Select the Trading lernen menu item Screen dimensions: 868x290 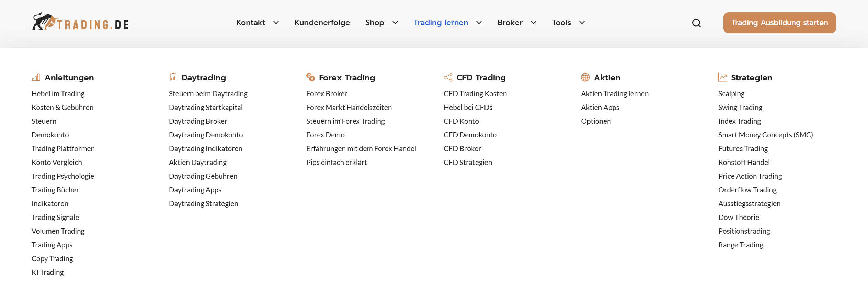(x=441, y=23)
